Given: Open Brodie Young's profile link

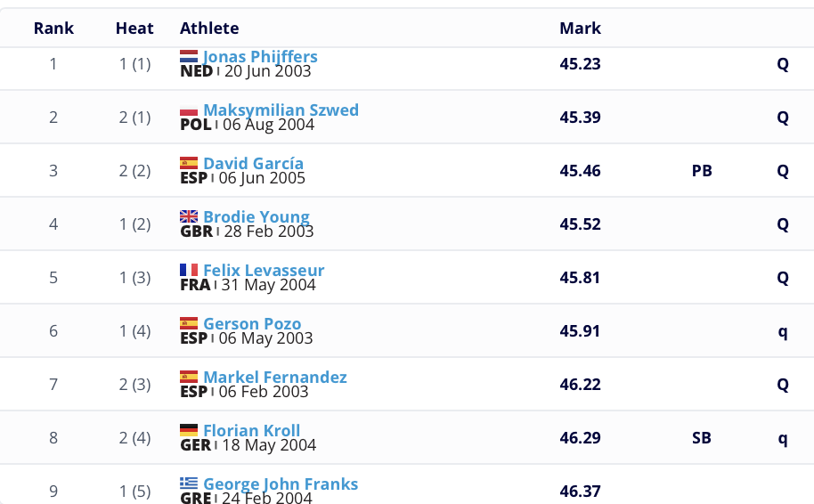Looking at the screenshot, I should pyautogui.click(x=256, y=217).
